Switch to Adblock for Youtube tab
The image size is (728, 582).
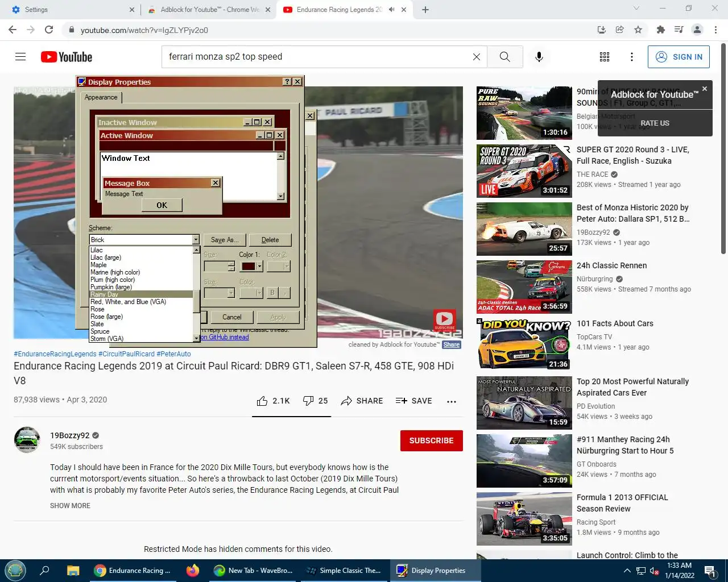coord(208,10)
